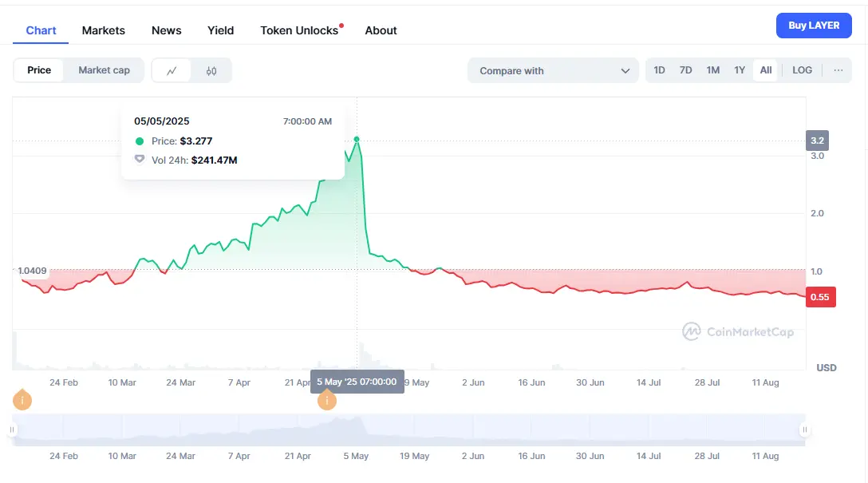Screen dimensions: 868x483
Task: Enable LOG scale on chart
Action: [802, 70]
